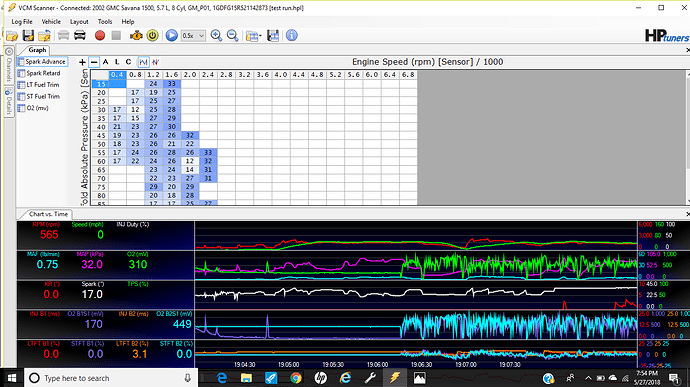Click the yellow power button icon
Screen dimensions: 690x387
pos(153,36)
